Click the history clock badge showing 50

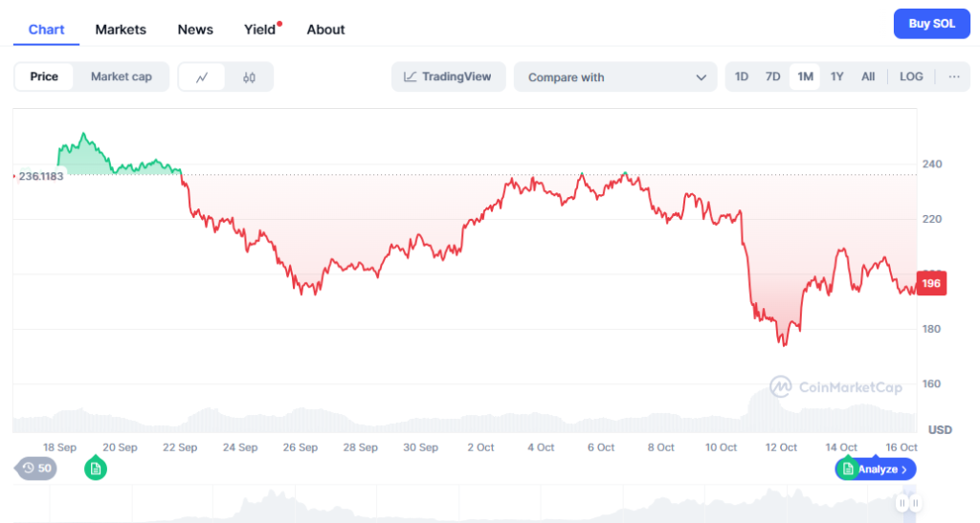click(x=36, y=468)
